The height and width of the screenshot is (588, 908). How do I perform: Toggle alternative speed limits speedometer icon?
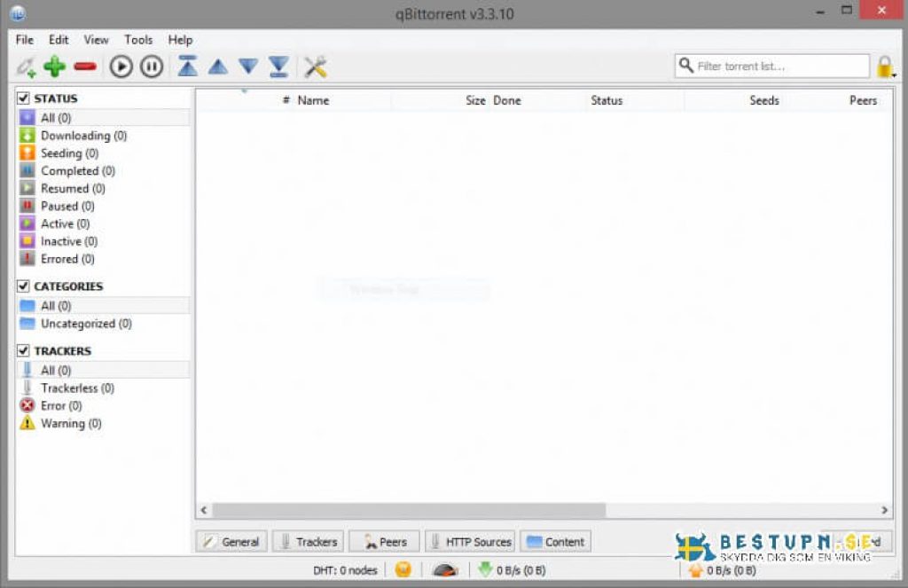click(x=445, y=570)
